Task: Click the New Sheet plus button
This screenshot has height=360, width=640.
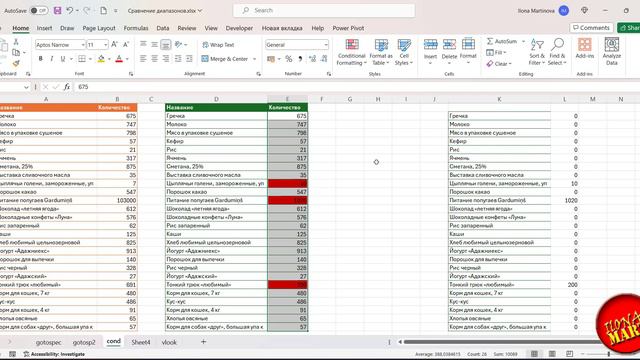Action: click(x=203, y=342)
